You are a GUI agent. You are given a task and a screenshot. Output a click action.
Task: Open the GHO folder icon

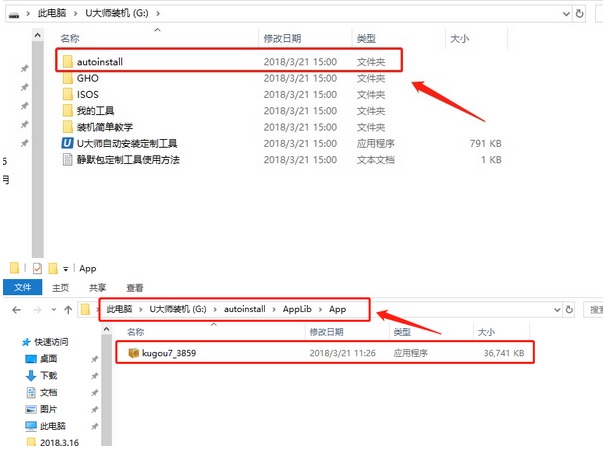68,78
